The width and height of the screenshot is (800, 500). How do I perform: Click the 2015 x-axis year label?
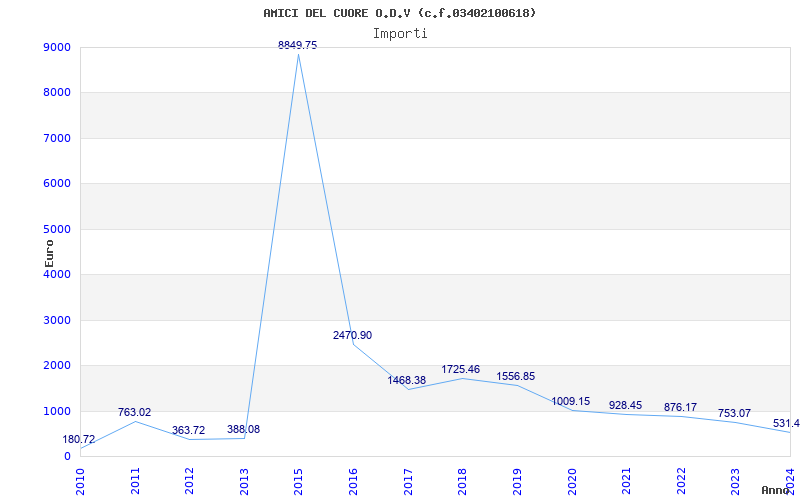coord(299,481)
